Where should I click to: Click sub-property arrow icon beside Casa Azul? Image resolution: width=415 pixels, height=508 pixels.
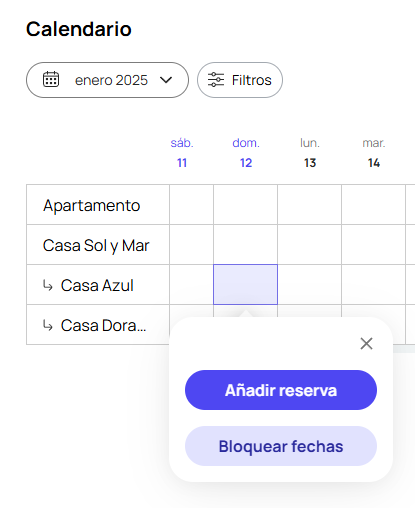48,285
